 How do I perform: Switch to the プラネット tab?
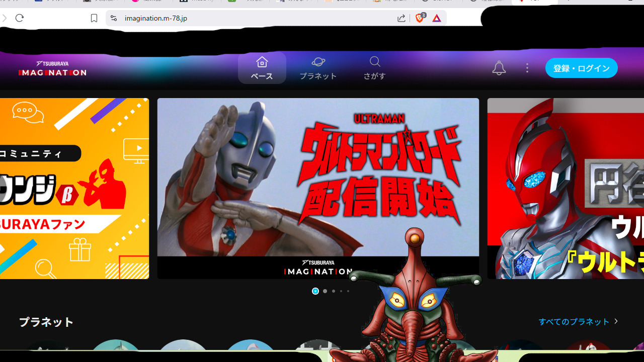318,68
